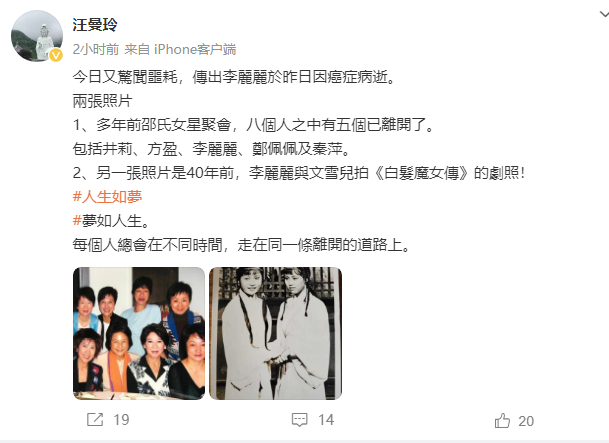Image resolution: width=609 pixels, height=443 pixels.
Task: Click the last sentence starting 每個人總會
Action: [x=242, y=245]
